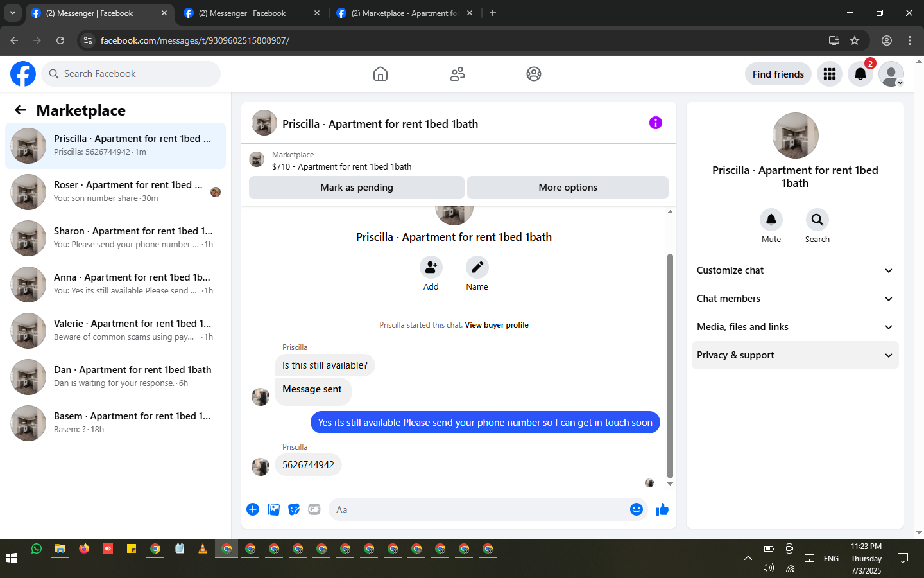Switch to second Messenger browser tab
This screenshot has width=924, height=578.
tap(252, 13)
